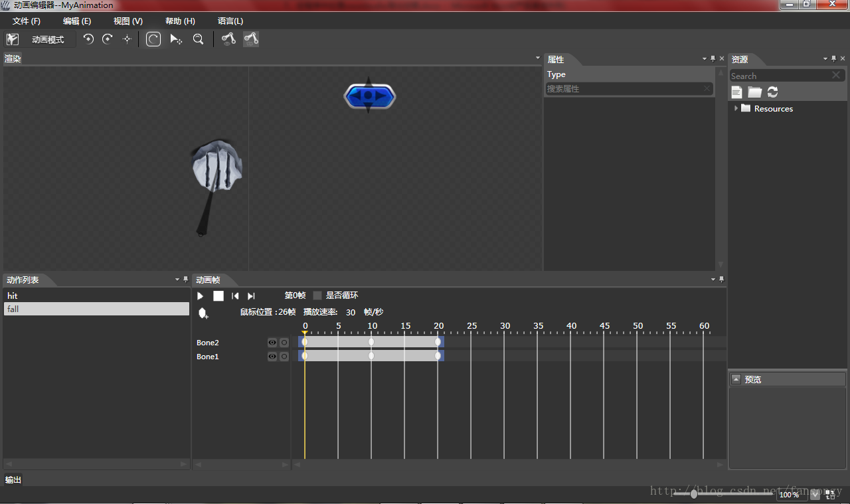Open the 动作列表 panel dropdown arrow
850x504 pixels.
click(x=177, y=280)
